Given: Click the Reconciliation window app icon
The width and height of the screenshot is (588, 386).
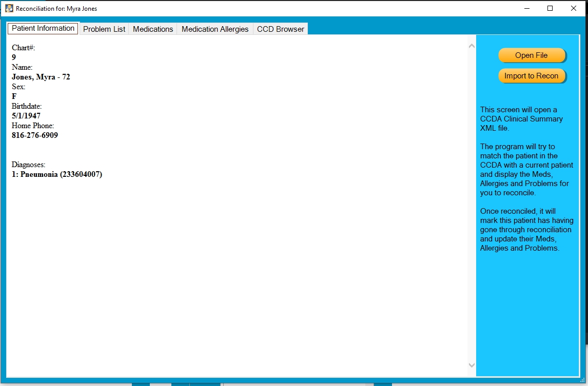Looking at the screenshot, I should pyautogui.click(x=9, y=8).
